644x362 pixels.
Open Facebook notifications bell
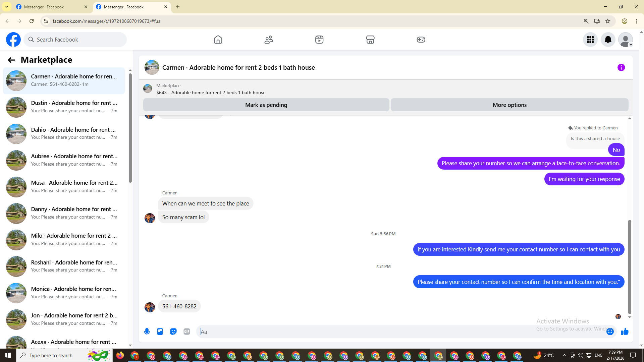[608, 40]
